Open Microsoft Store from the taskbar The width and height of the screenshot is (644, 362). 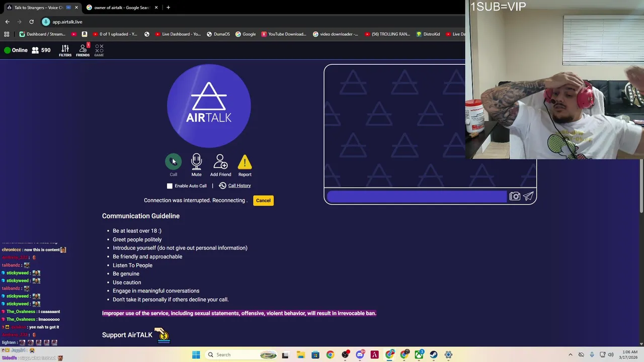(x=315, y=355)
